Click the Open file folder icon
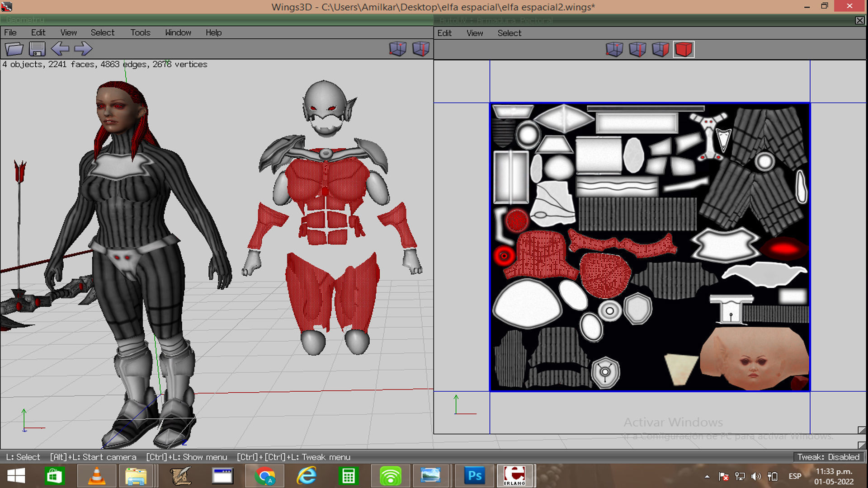The width and height of the screenshot is (868, 488). point(14,49)
